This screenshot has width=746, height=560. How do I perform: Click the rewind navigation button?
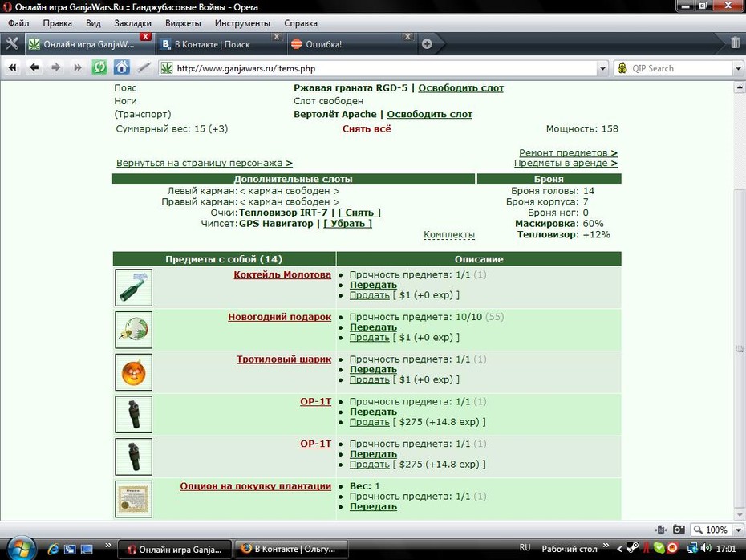(x=13, y=68)
